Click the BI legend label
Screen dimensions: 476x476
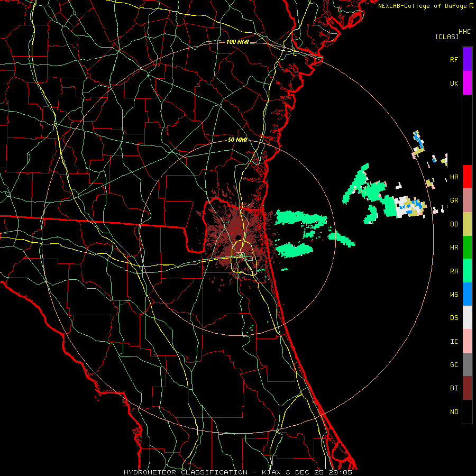(x=454, y=388)
